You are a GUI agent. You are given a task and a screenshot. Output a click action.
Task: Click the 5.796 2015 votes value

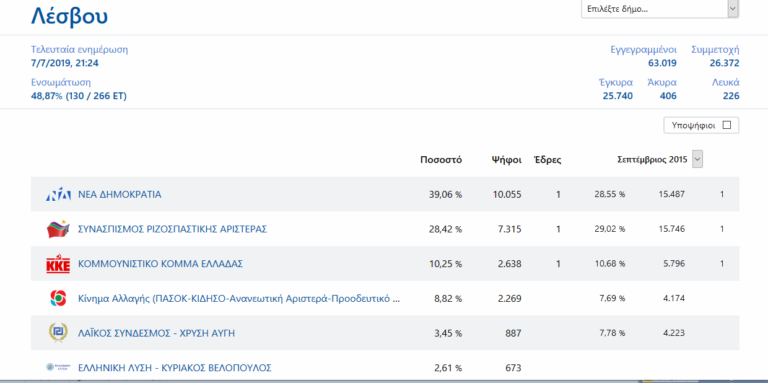674,263
